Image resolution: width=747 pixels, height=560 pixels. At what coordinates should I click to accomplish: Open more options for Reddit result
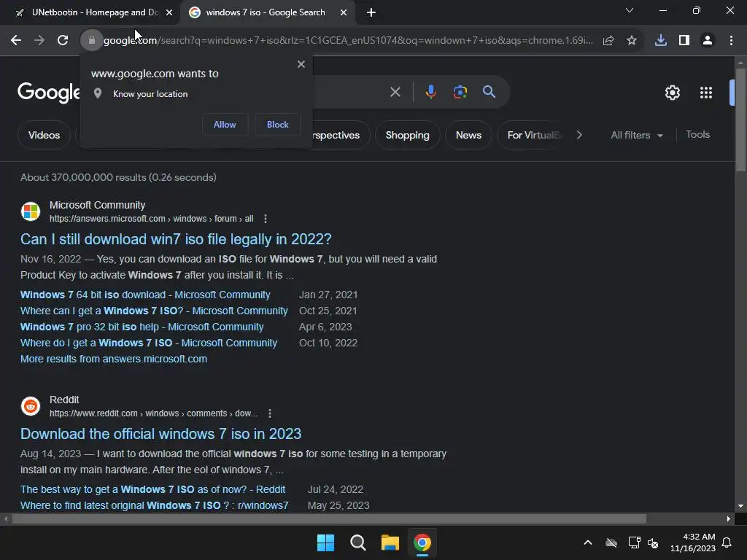click(270, 413)
